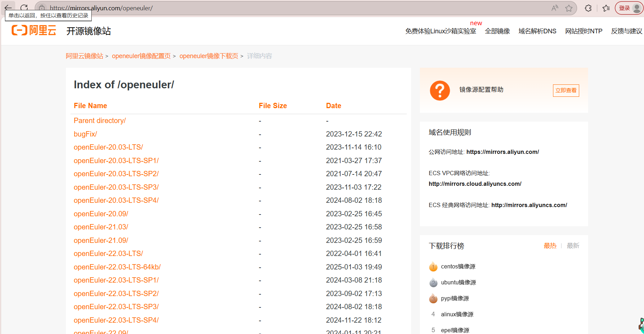The image size is (644, 334).
Task: Click the gold rank 1 medal icon
Action: click(x=433, y=267)
